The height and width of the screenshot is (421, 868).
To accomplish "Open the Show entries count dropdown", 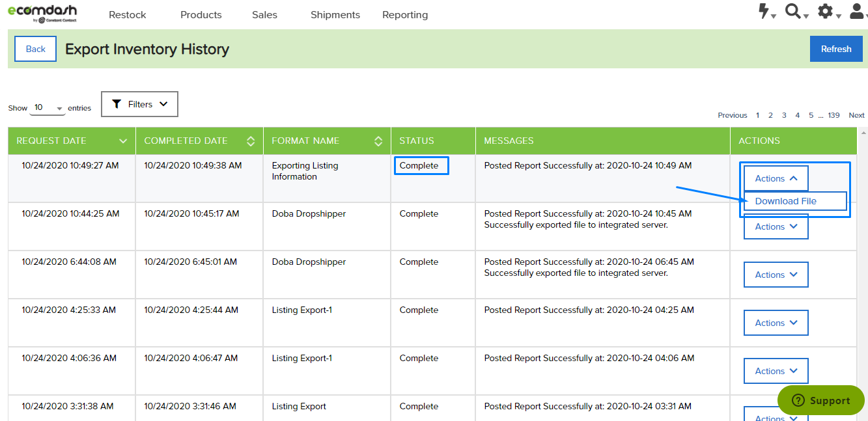I will tap(48, 108).
